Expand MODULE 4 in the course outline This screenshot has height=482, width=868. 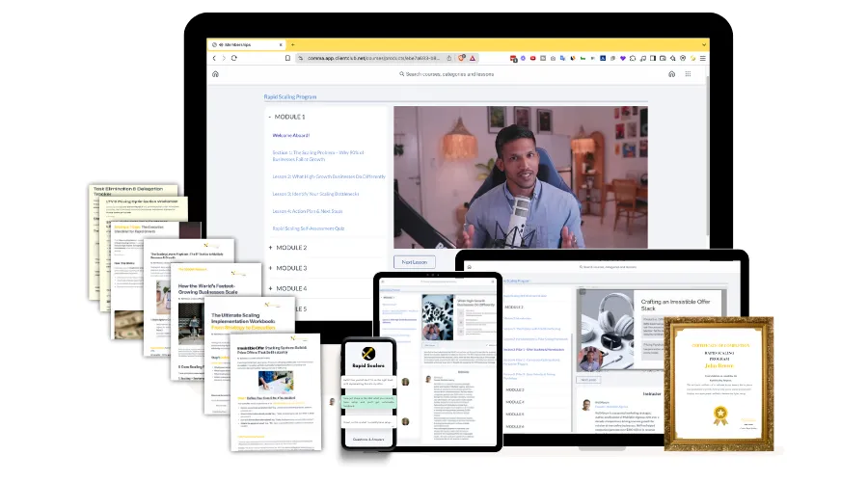pyautogui.click(x=287, y=288)
